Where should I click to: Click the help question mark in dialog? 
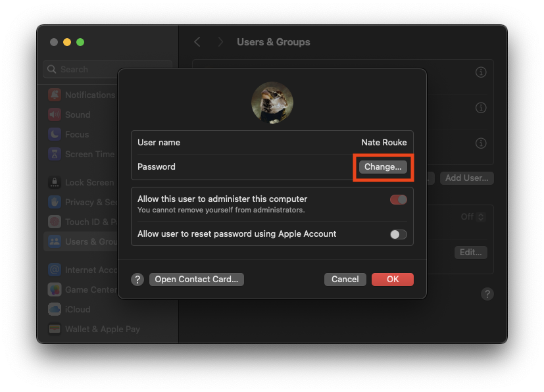(x=137, y=280)
